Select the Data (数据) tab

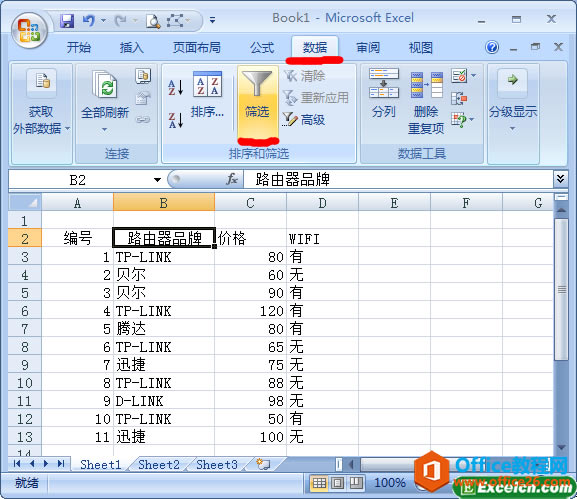[315, 48]
